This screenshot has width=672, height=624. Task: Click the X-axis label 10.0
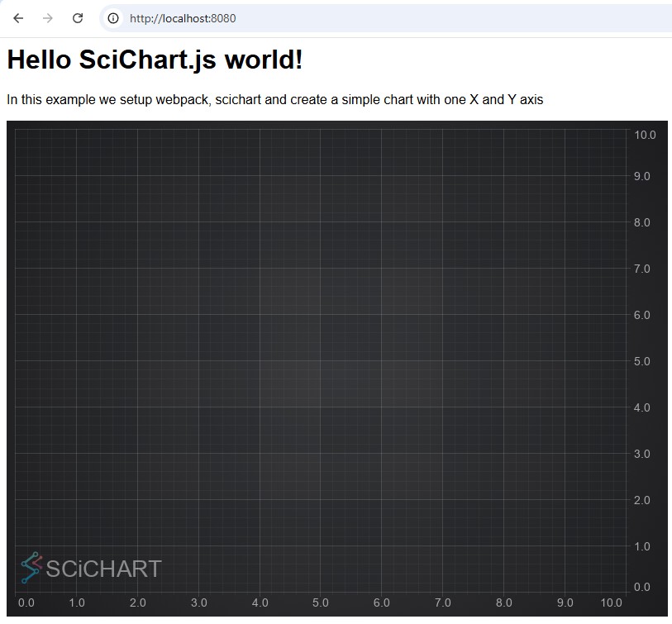pos(611,603)
